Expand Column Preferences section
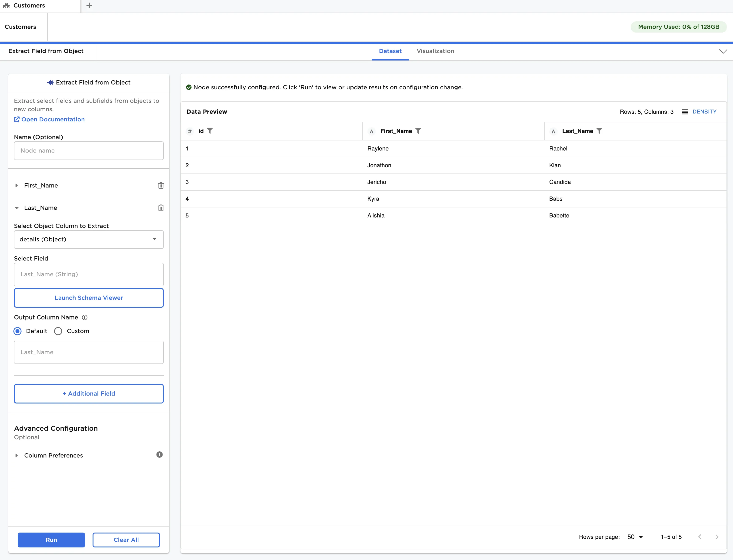733x560 pixels. coord(16,455)
